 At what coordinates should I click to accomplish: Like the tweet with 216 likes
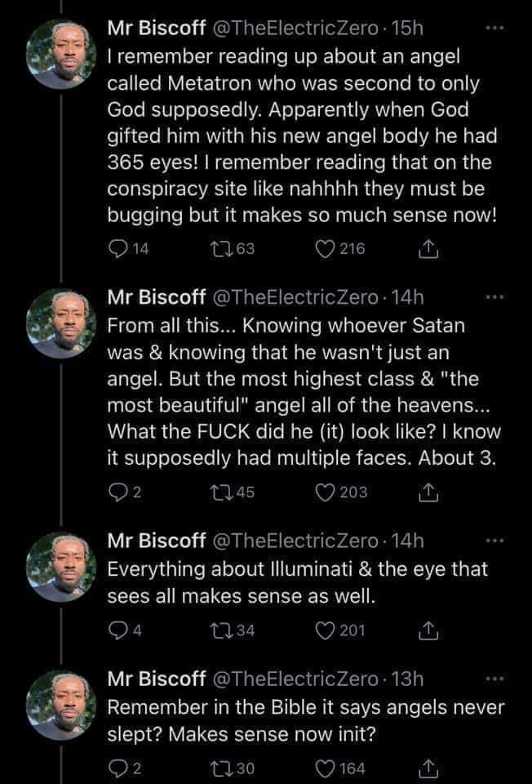pyautogui.click(x=322, y=250)
